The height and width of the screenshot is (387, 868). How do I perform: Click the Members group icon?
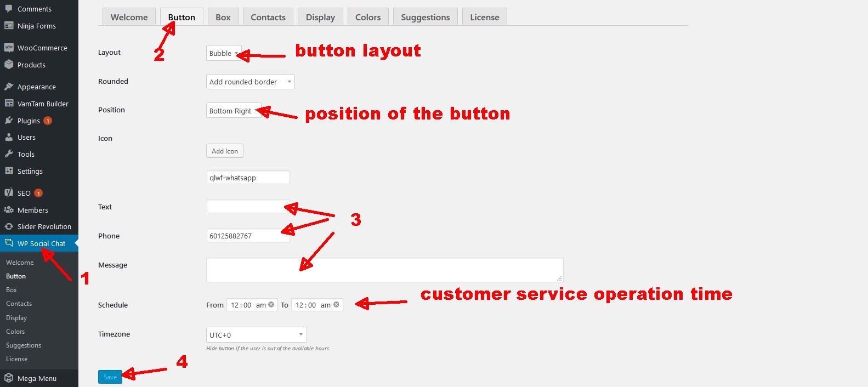coord(9,210)
